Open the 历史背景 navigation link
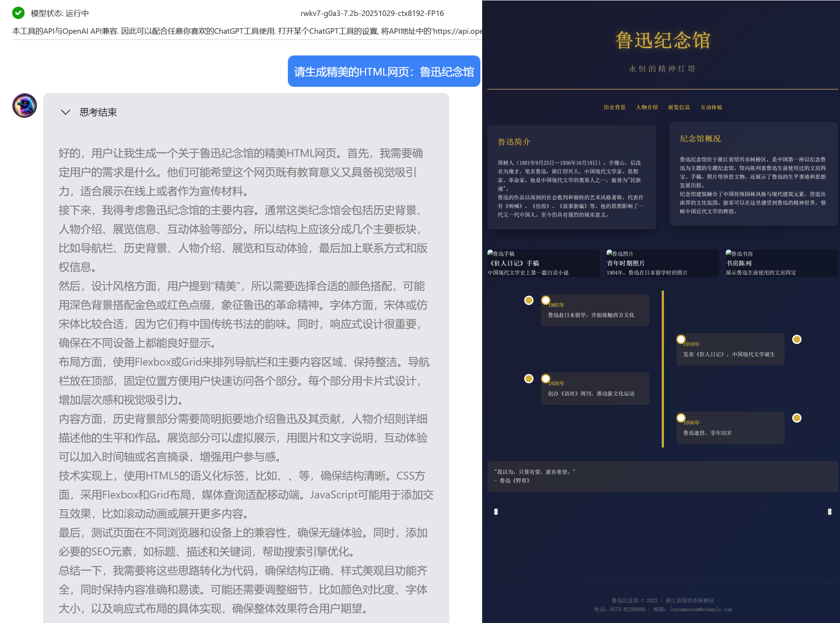This screenshot has height=623, width=840. tap(615, 107)
